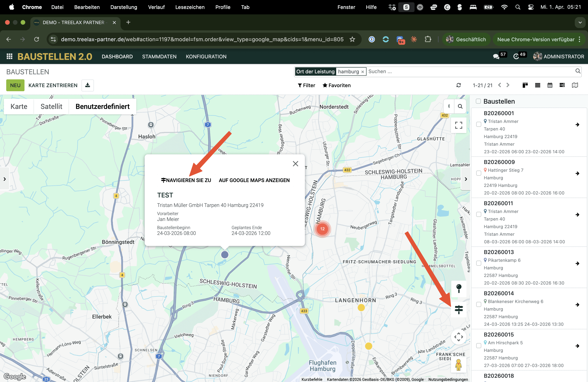The width and height of the screenshot is (588, 382).
Task: Click the map search magnifier icon
Action: pyautogui.click(x=460, y=107)
